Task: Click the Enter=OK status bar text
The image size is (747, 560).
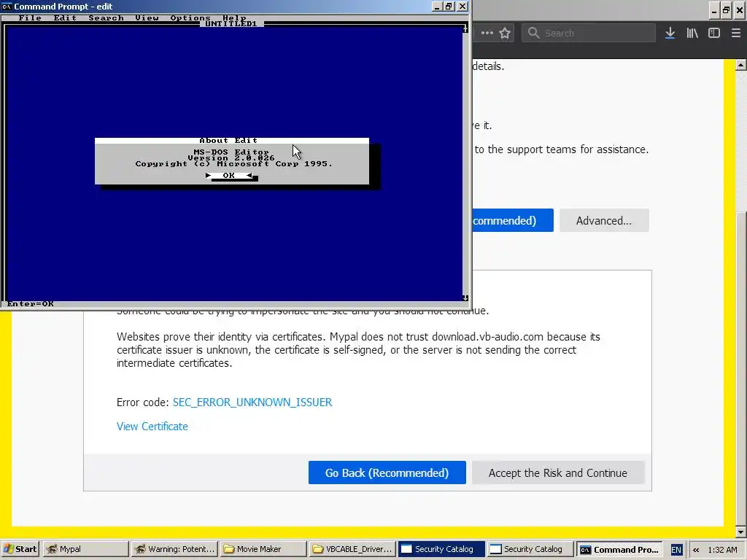Action: click(30, 304)
